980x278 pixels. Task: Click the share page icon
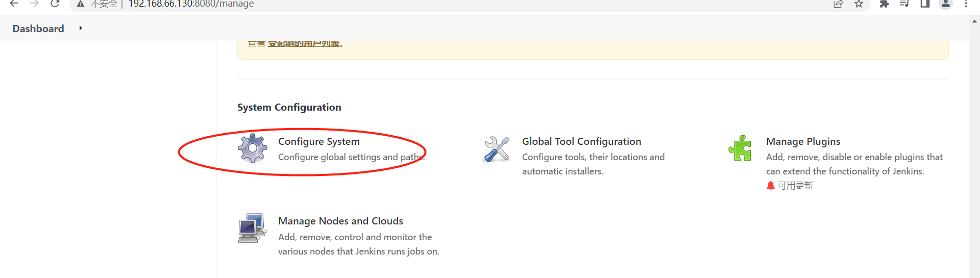coord(838,4)
